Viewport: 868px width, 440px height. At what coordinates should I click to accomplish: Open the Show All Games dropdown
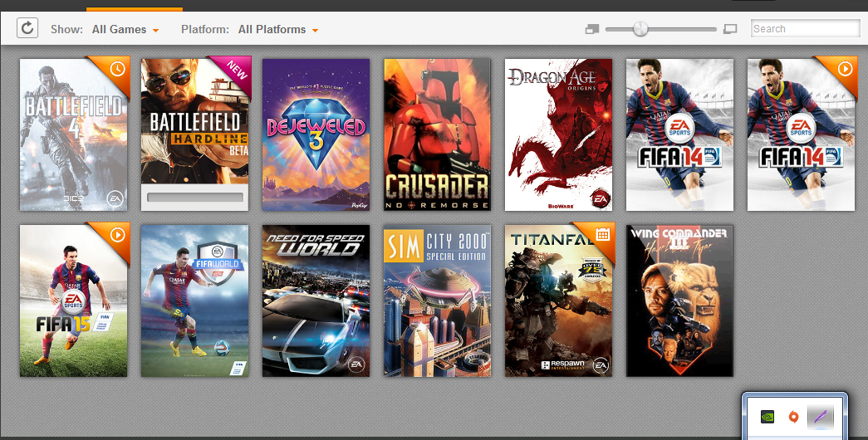(x=125, y=29)
